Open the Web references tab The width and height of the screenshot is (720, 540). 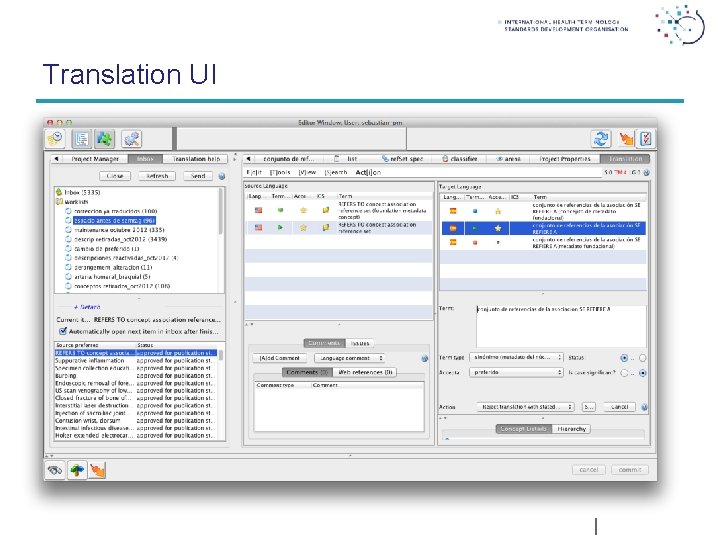(365, 372)
